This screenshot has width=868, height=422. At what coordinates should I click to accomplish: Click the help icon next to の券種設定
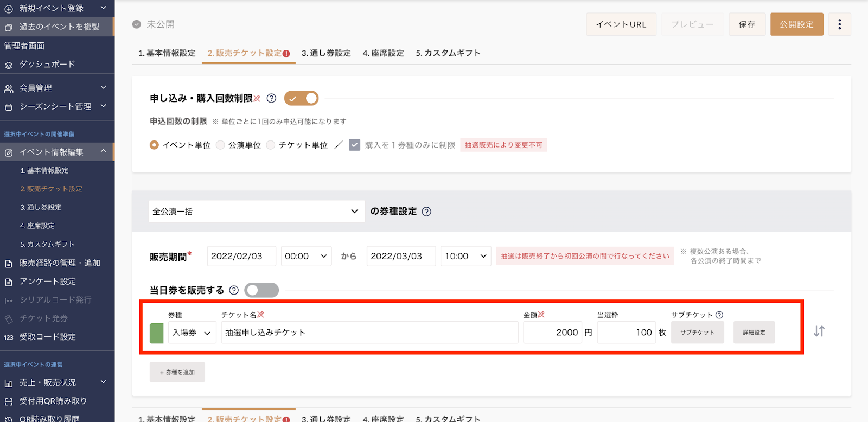426,212
